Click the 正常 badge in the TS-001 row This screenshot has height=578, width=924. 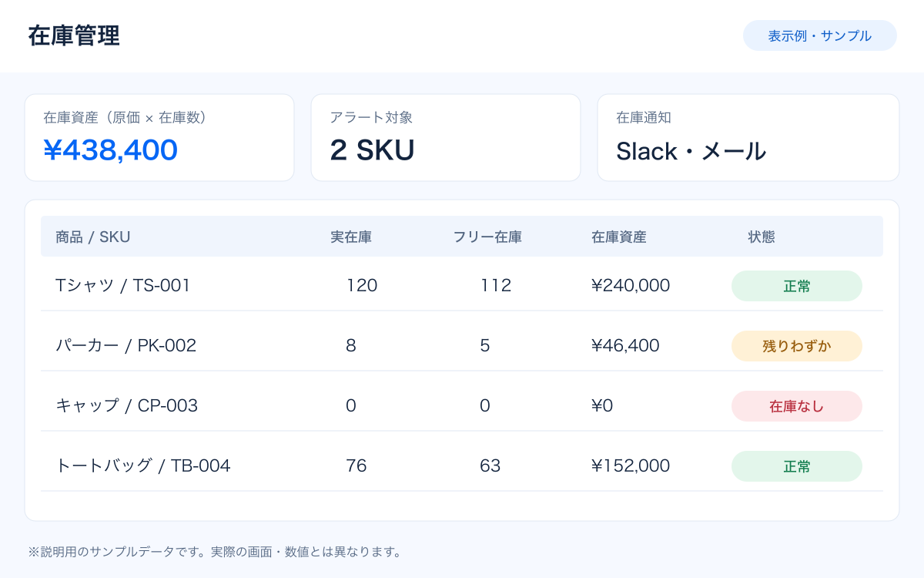click(797, 286)
